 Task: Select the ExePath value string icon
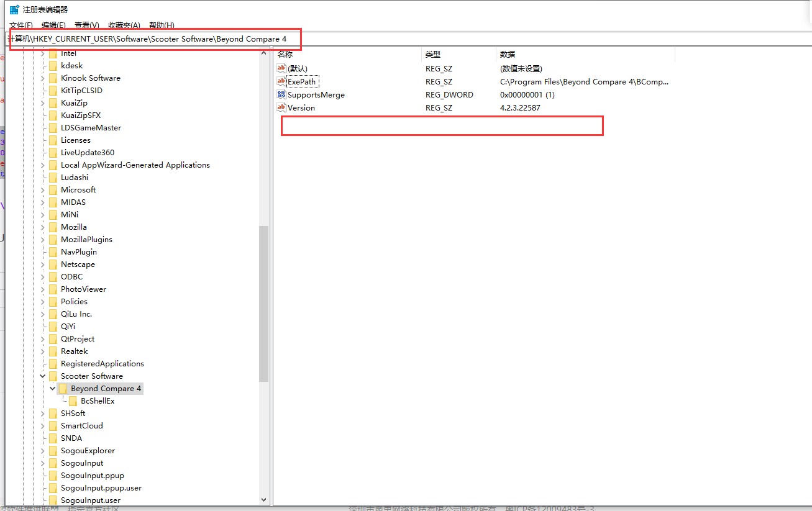281,81
